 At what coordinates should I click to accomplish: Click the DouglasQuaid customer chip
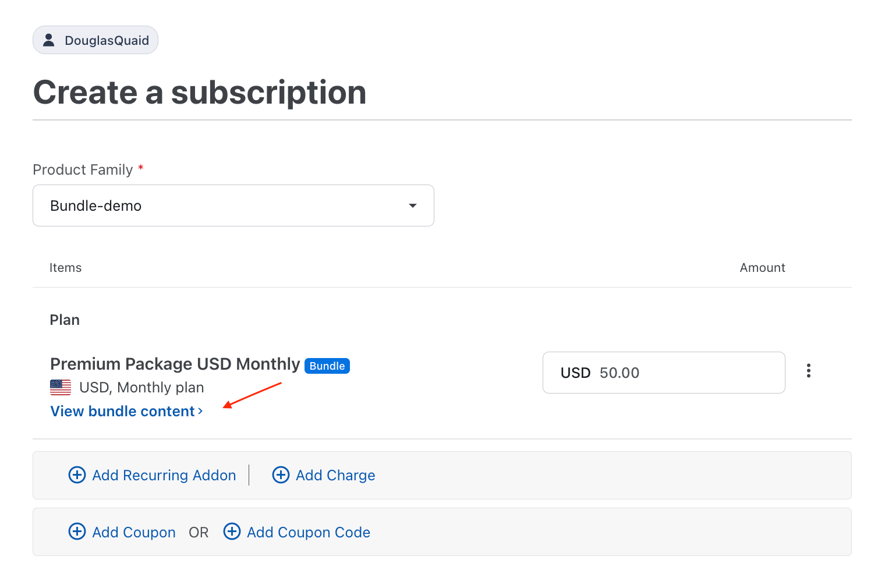tap(95, 40)
